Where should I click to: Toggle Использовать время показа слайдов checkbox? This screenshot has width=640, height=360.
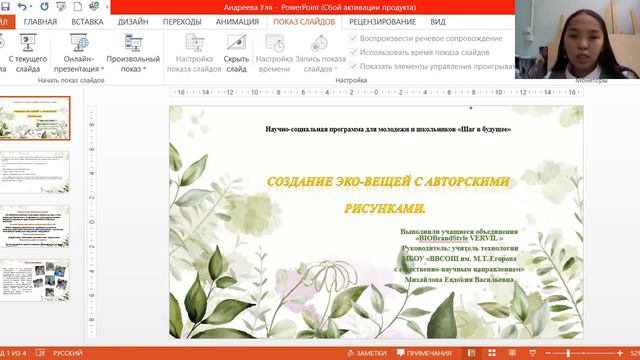click(x=353, y=52)
